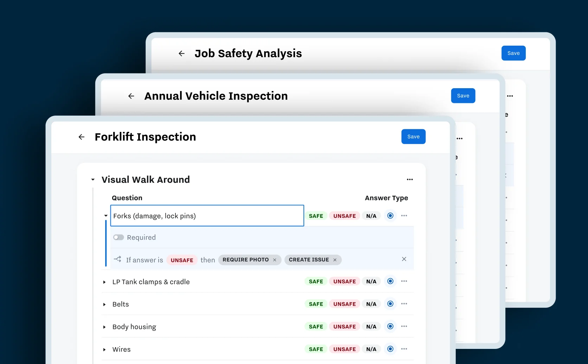
Task: Delete the UNSAFE logic rule with the X
Action: [x=404, y=259]
